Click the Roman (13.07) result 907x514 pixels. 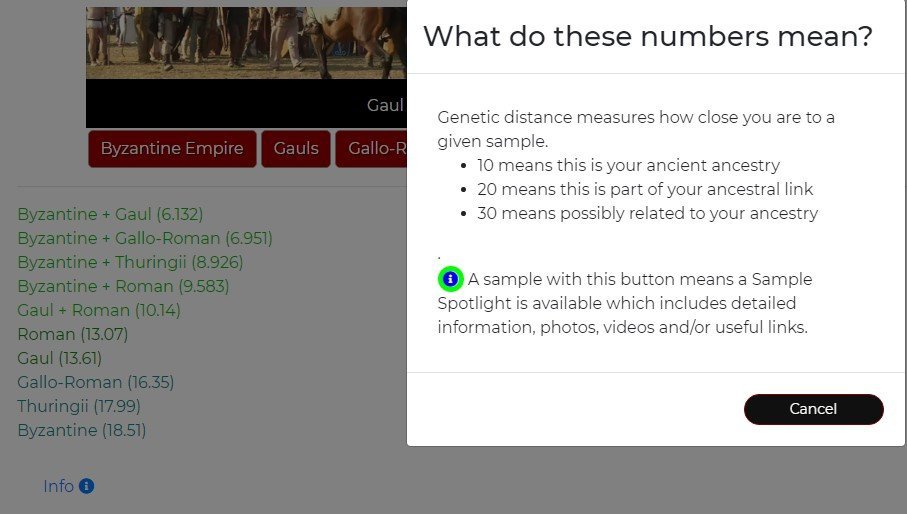(72, 334)
